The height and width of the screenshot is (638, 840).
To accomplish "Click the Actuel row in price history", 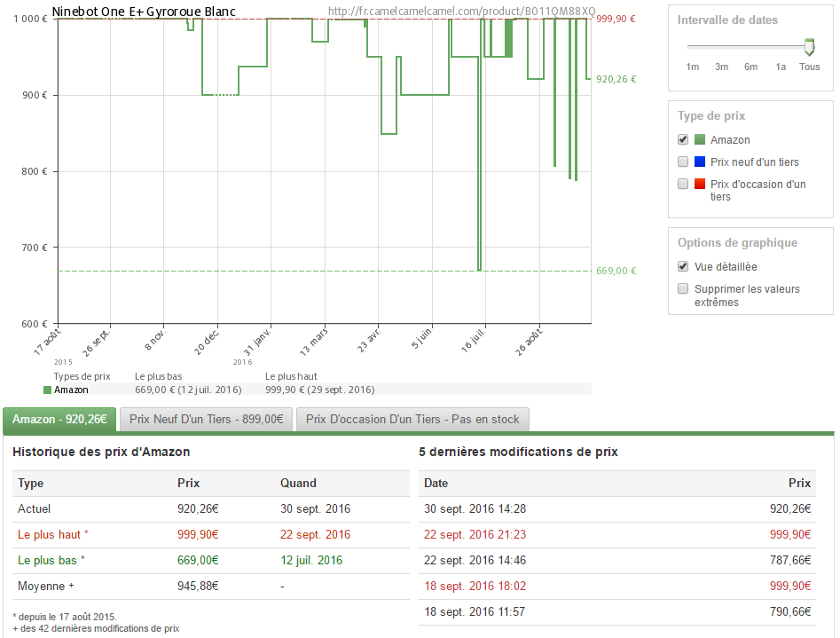I will click(x=211, y=508).
